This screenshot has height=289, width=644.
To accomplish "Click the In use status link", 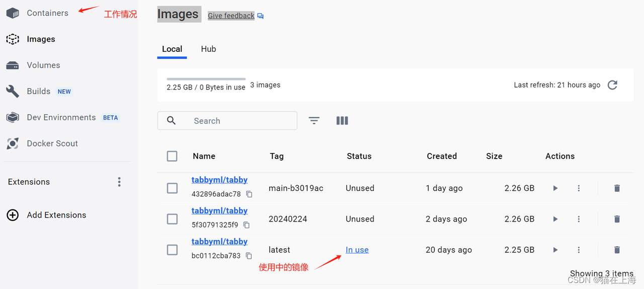I will pyautogui.click(x=357, y=250).
